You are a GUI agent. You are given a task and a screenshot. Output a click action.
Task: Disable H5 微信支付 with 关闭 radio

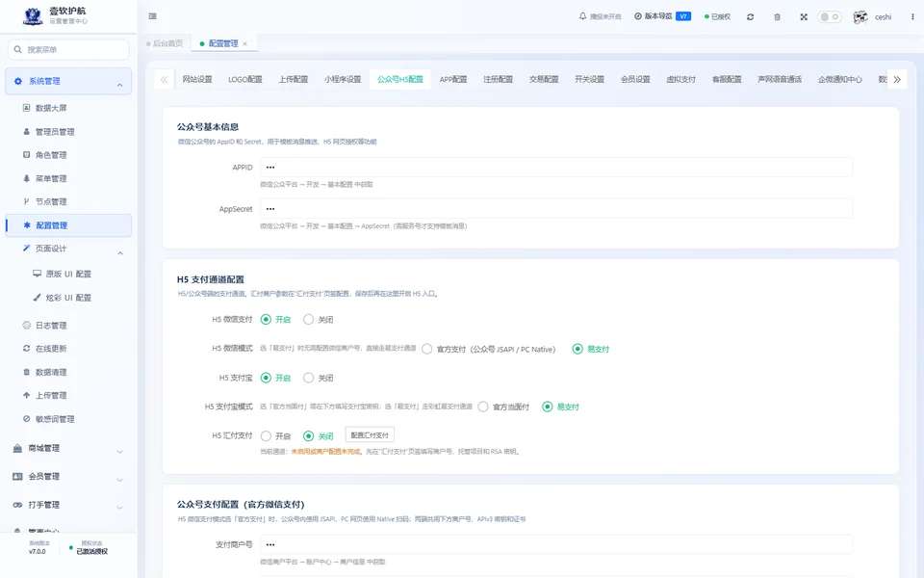coord(308,320)
